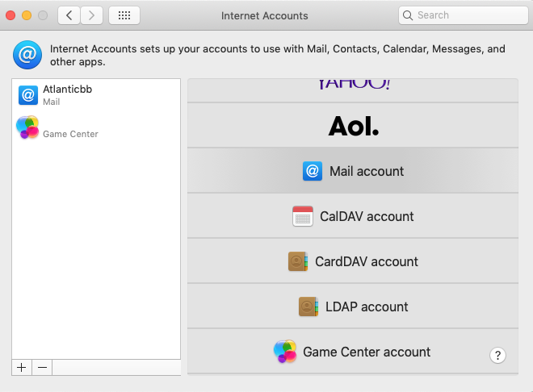Show all preferences with the grid icon
This screenshot has height=392, width=533.
click(124, 15)
